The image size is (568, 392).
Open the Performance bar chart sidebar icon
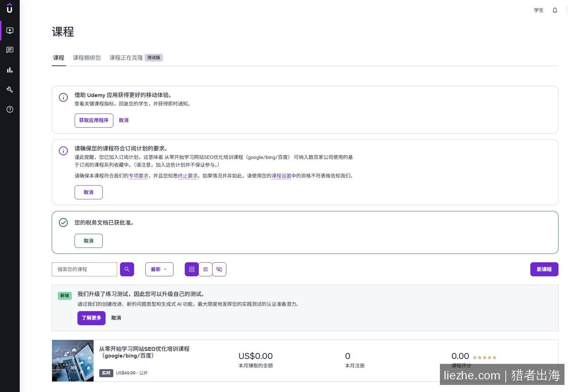coord(10,70)
